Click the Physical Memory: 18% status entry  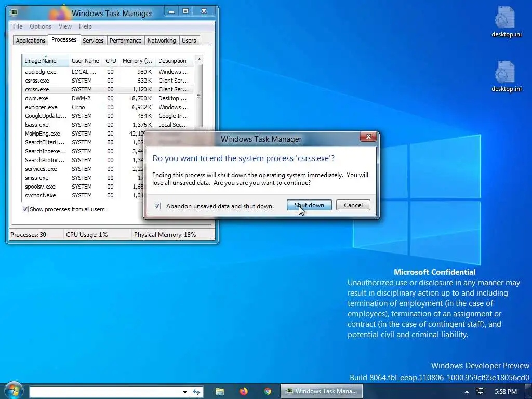click(165, 234)
